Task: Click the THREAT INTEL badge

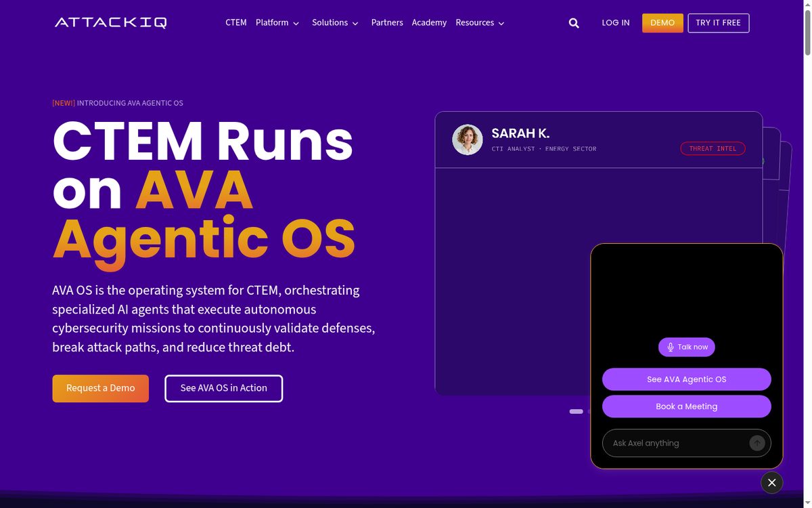Action: (713, 148)
